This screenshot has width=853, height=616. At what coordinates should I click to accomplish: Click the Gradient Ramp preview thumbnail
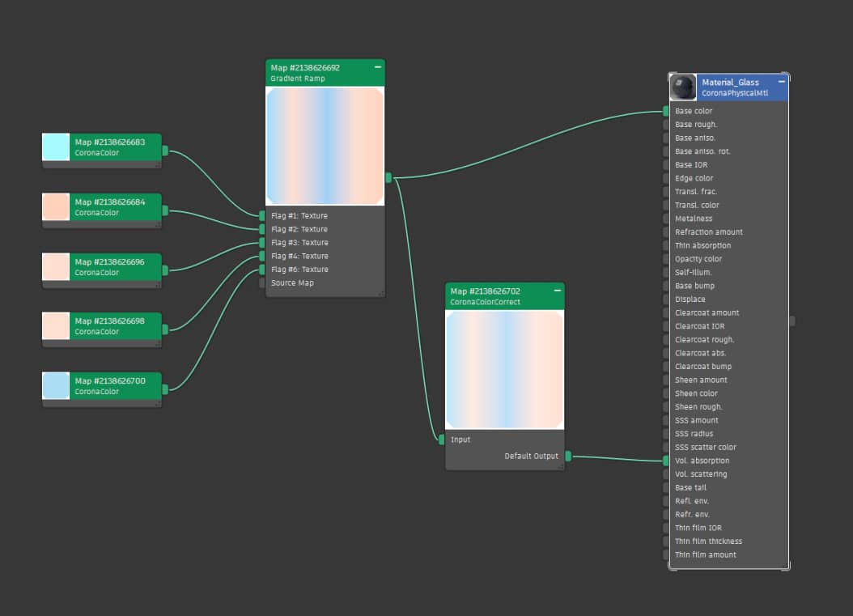pos(325,146)
